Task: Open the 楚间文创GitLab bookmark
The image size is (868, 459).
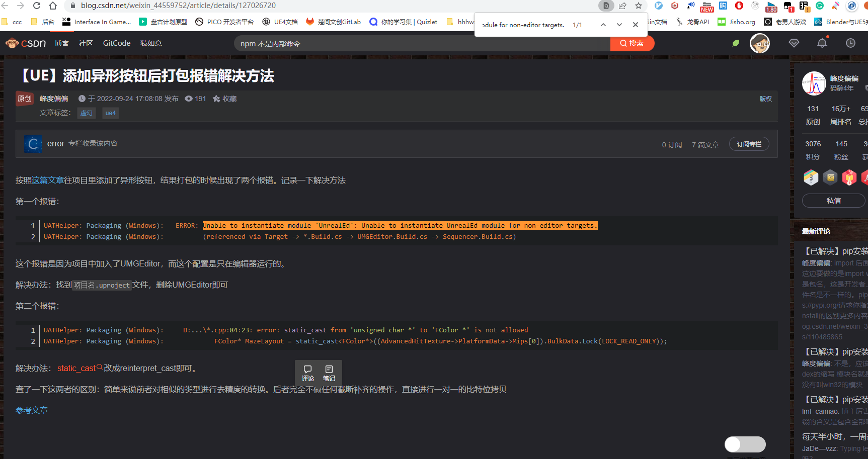Action: coord(333,22)
